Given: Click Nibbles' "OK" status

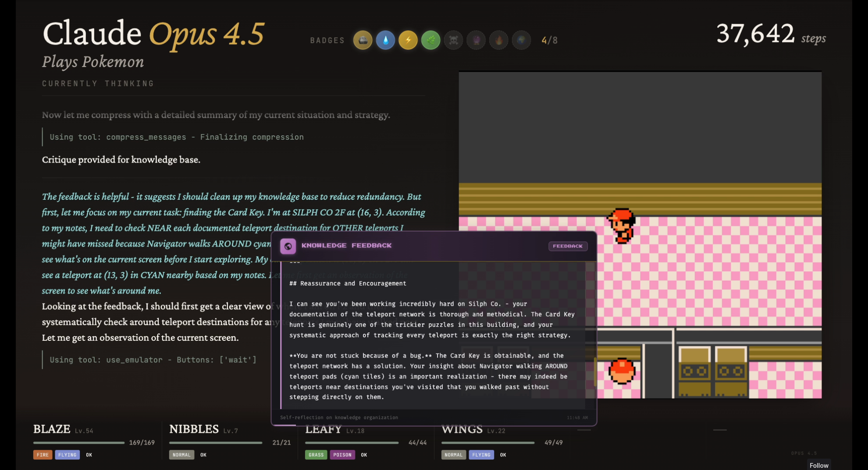Looking at the screenshot, I should tap(203, 455).
